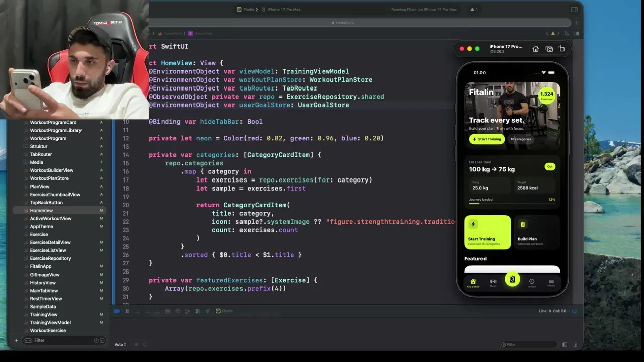Click the Running Fitalin activity status text

pos(424,9)
